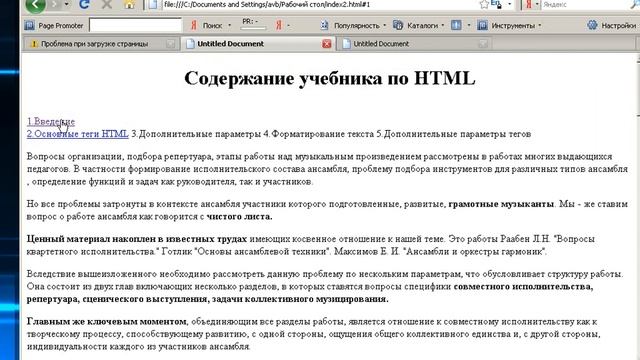Image resolution: width=640 pixels, height=360 pixels.
Task: Open the Инструменты menu
Action: pos(509,25)
